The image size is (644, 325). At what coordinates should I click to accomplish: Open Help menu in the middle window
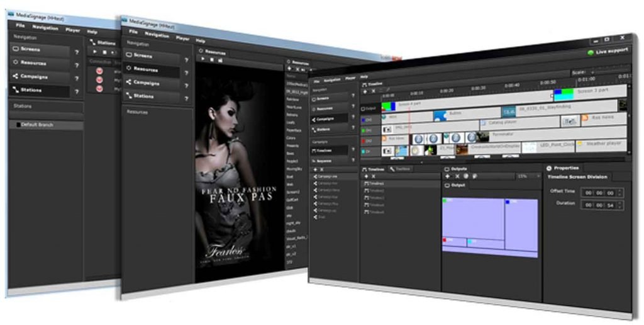pos(201,41)
